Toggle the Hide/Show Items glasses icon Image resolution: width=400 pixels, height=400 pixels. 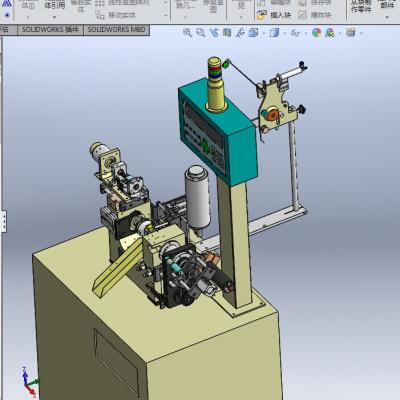tap(295, 33)
